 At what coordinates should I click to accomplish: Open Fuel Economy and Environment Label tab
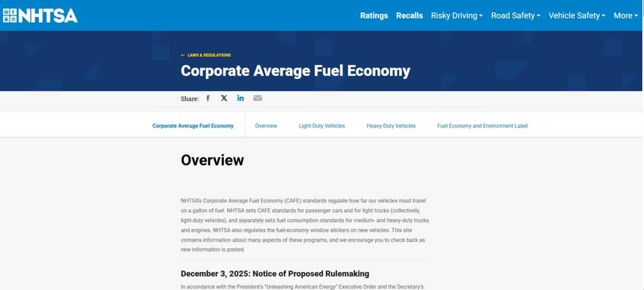coord(482,126)
